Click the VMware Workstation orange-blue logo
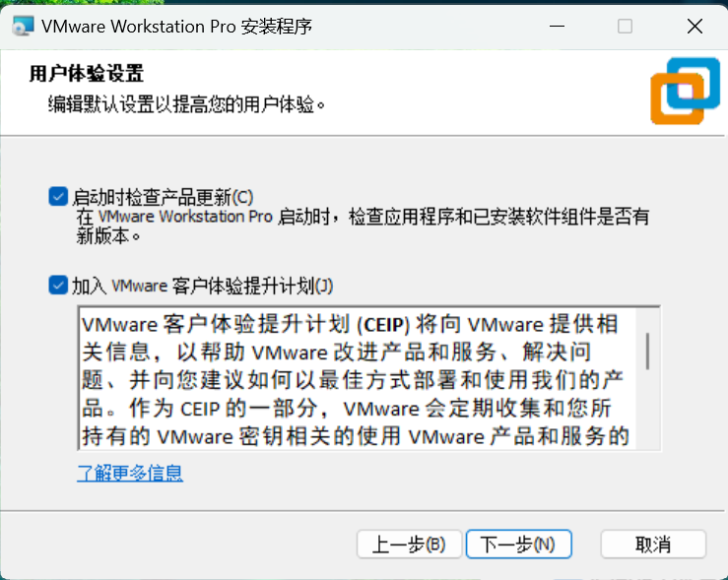Screen dimensions: 728x580 click(x=685, y=91)
